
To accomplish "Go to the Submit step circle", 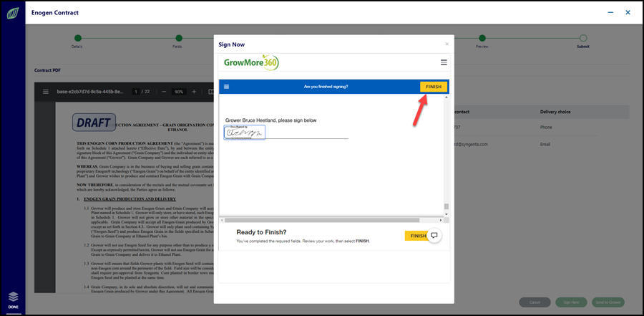I will pyautogui.click(x=582, y=38).
